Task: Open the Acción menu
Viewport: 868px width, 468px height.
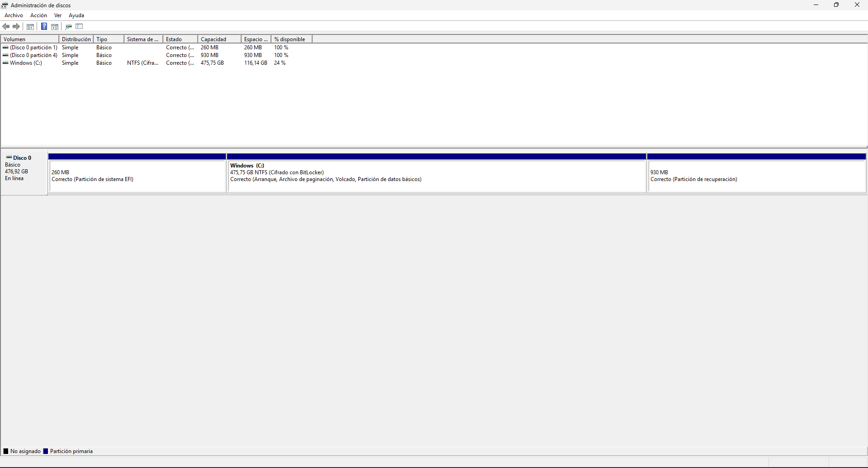Action: pyautogui.click(x=38, y=15)
